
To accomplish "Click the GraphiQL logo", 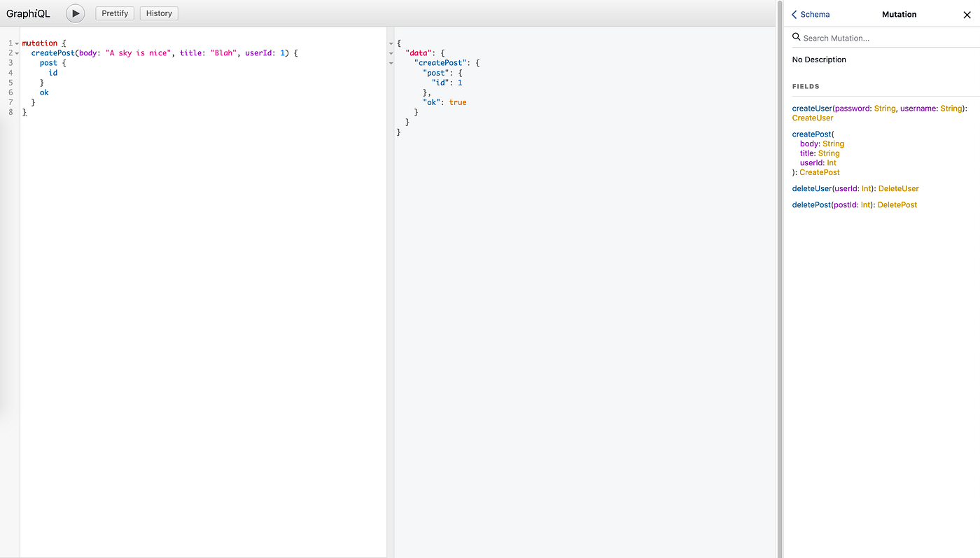I will (x=28, y=13).
